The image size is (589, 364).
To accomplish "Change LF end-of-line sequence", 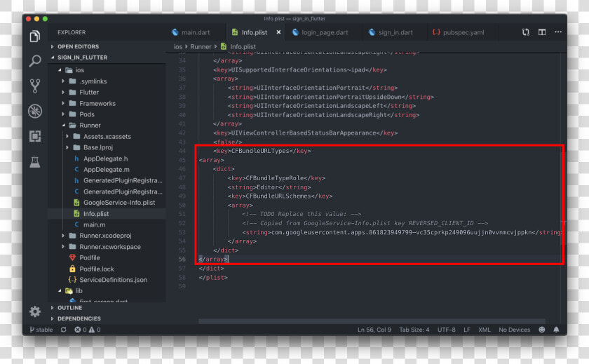I will click(467, 330).
